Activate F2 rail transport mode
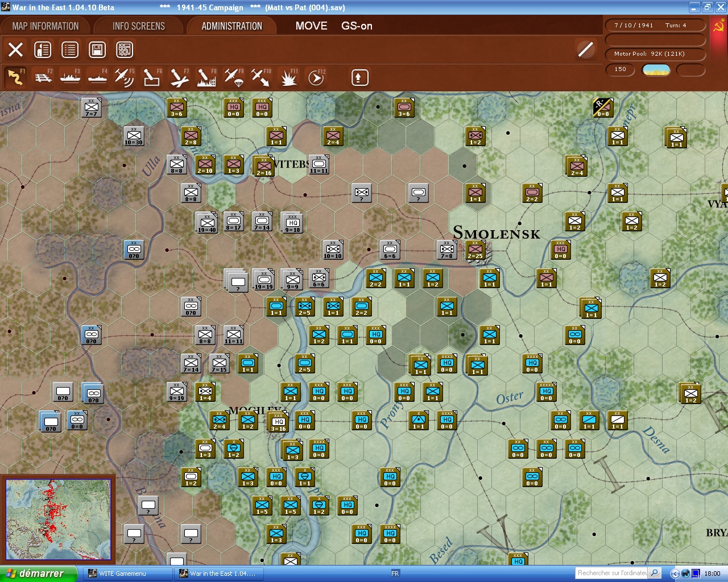This screenshot has height=582, width=728. (x=43, y=77)
